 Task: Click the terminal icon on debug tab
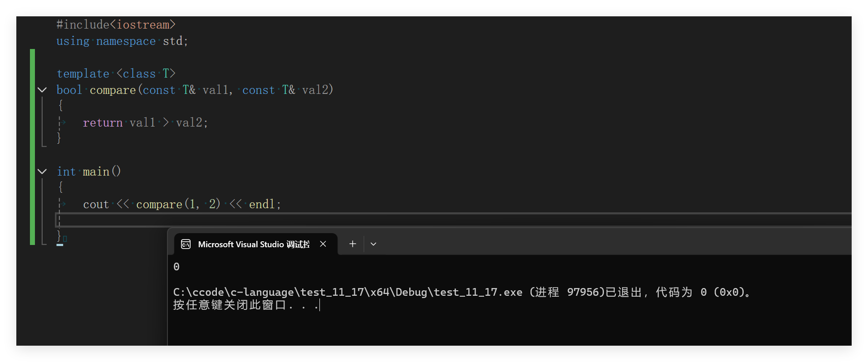[186, 245]
